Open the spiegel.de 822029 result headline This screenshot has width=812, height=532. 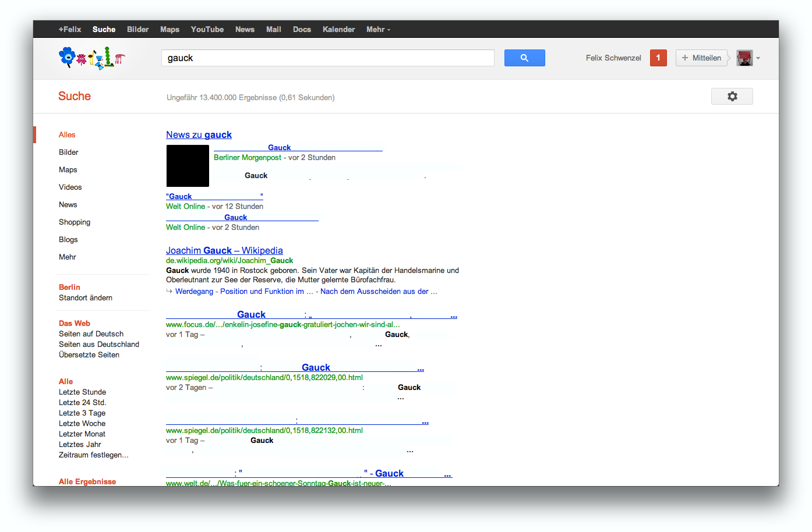[x=295, y=367]
